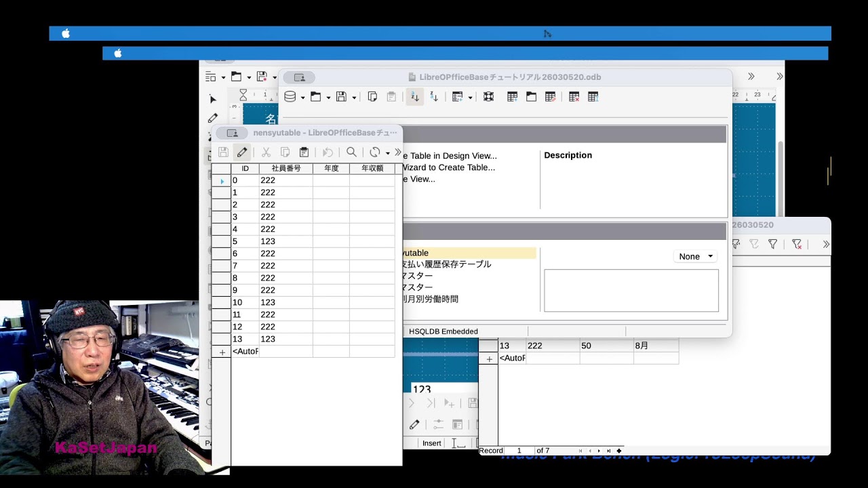
Task: Click Save record icon in nensyutable window
Action: [223, 152]
